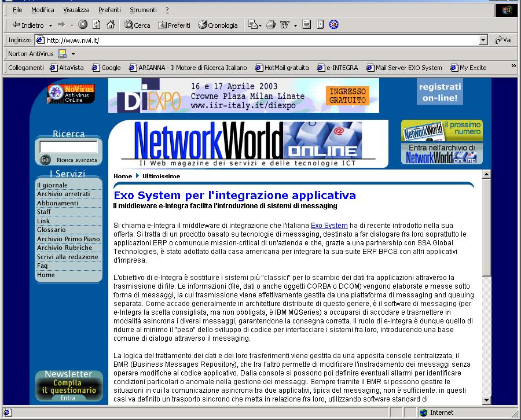Screen dimensions: 521x420
Task: Open the My Excite link
Action: [468, 68]
